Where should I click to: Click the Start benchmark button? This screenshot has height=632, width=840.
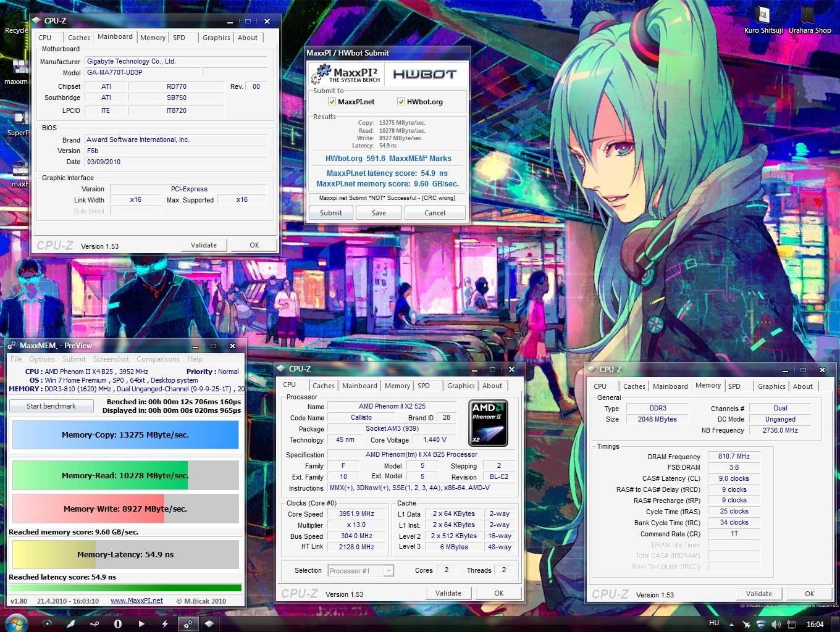(51, 406)
